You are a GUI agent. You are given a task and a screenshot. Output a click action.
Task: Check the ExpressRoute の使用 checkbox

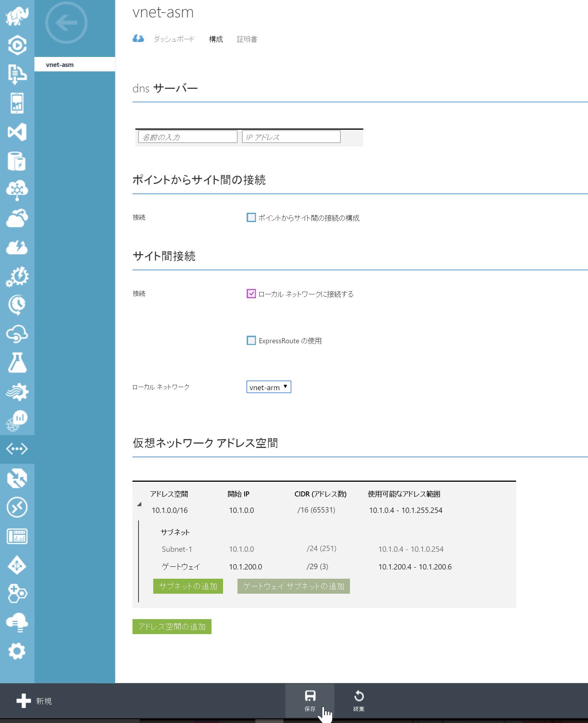pyautogui.click(x=251, y=341)
